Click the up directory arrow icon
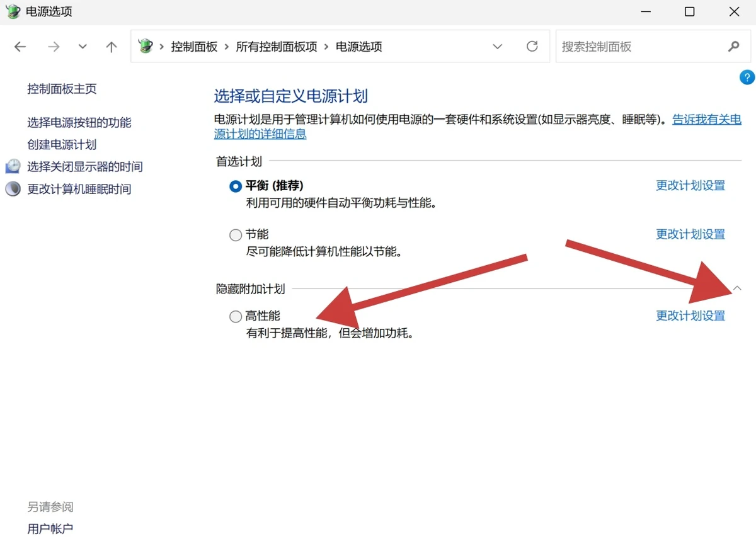The image size is (756, 553). 112,47
